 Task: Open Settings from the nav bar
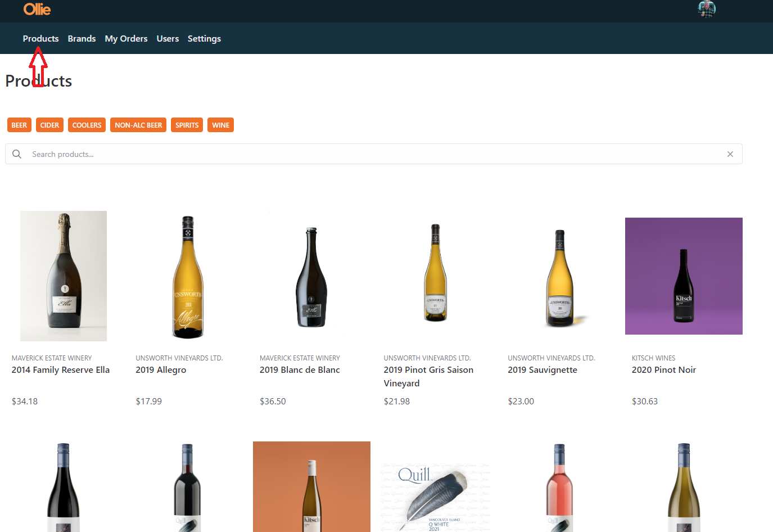point(204,39)
